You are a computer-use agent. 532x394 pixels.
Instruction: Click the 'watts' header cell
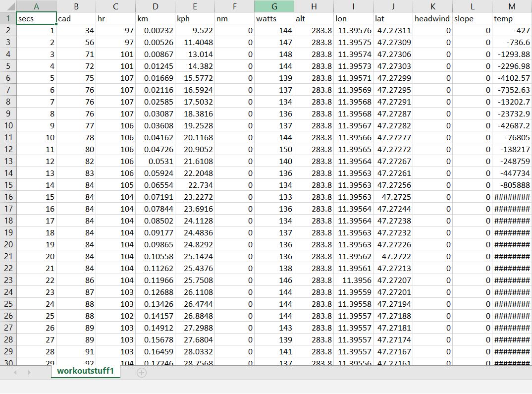[274, 18]
